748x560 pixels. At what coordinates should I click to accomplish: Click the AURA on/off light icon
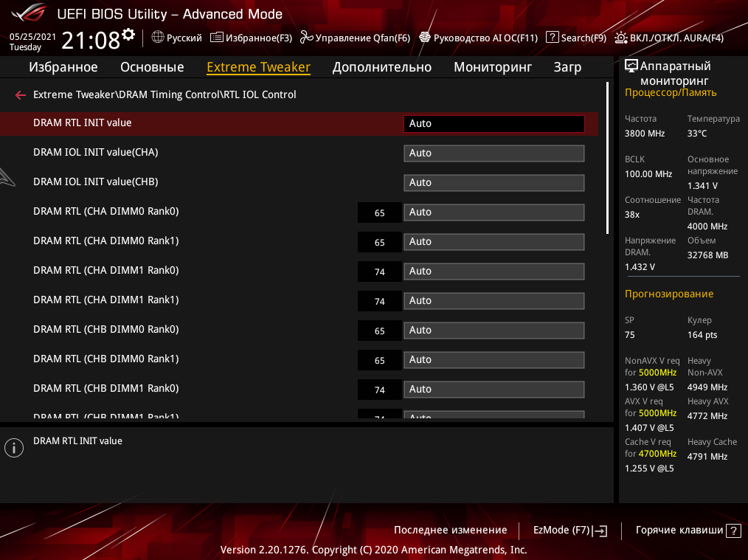click(620, 37)
